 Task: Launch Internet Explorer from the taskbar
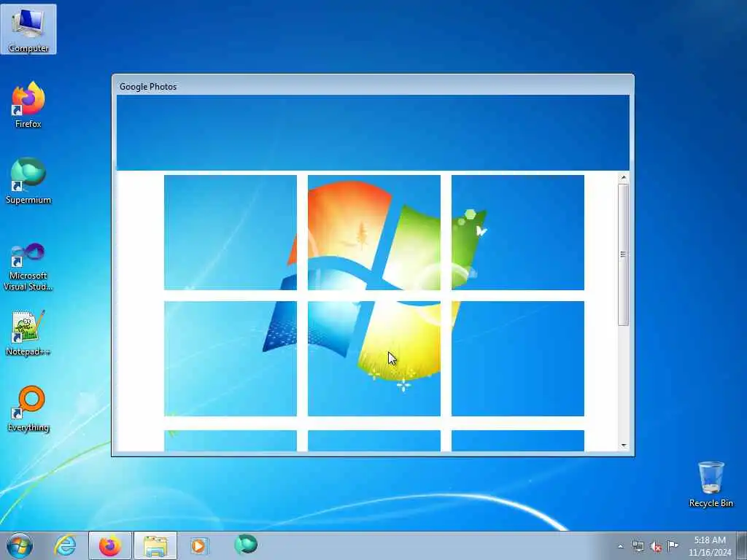tap(65, 545)
